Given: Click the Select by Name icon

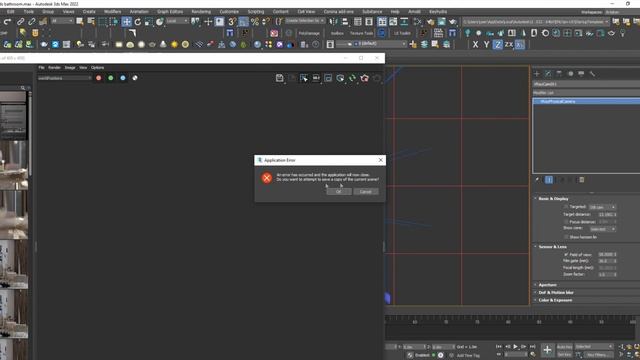Looking at the screenshot, I should 91,22.
